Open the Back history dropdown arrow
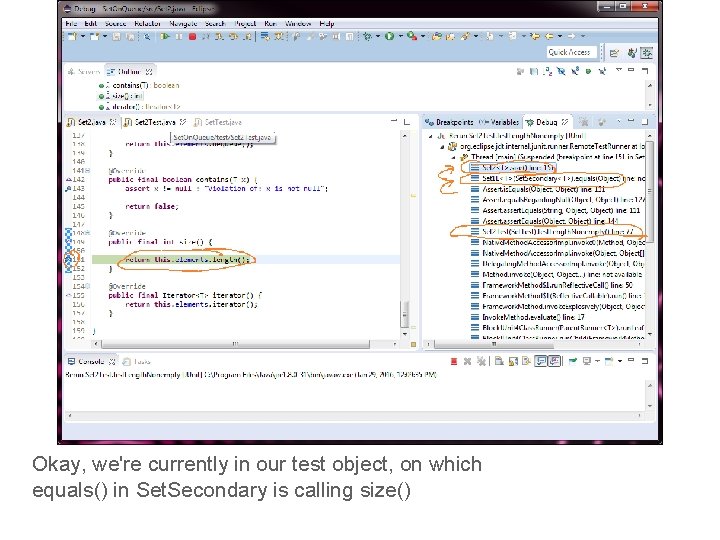 click(x=560, y=36)
